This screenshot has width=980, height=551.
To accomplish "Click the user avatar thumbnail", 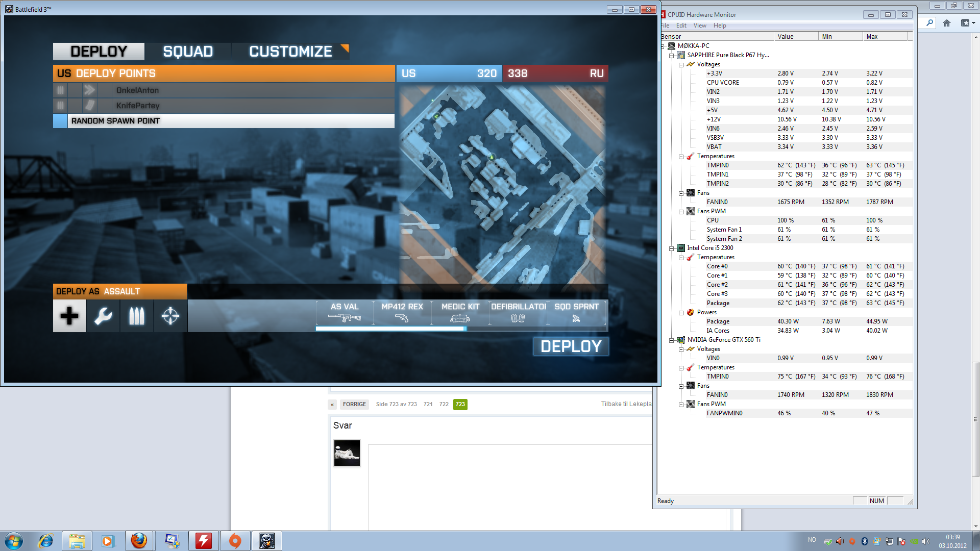I will pyautogui.click(x=347, y=453).
